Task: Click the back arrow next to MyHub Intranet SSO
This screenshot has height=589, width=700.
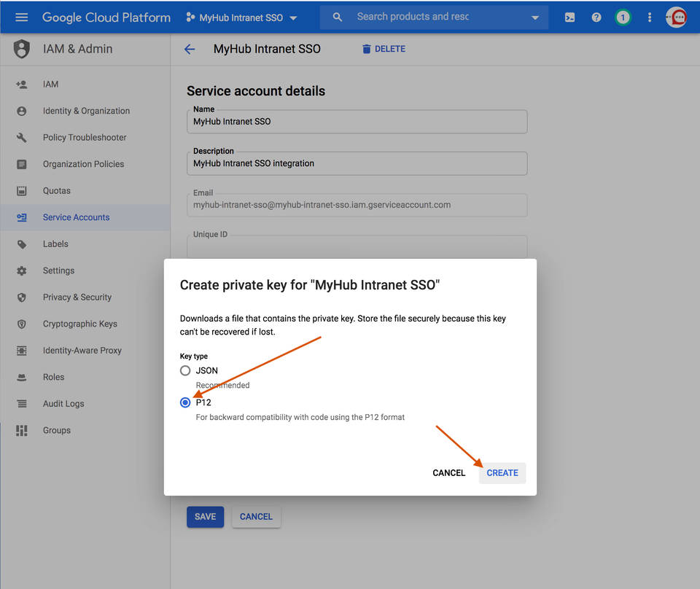Action: 190,49
